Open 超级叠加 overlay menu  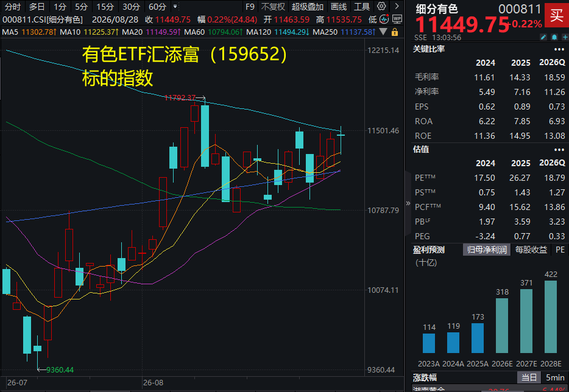pos(308,7)
